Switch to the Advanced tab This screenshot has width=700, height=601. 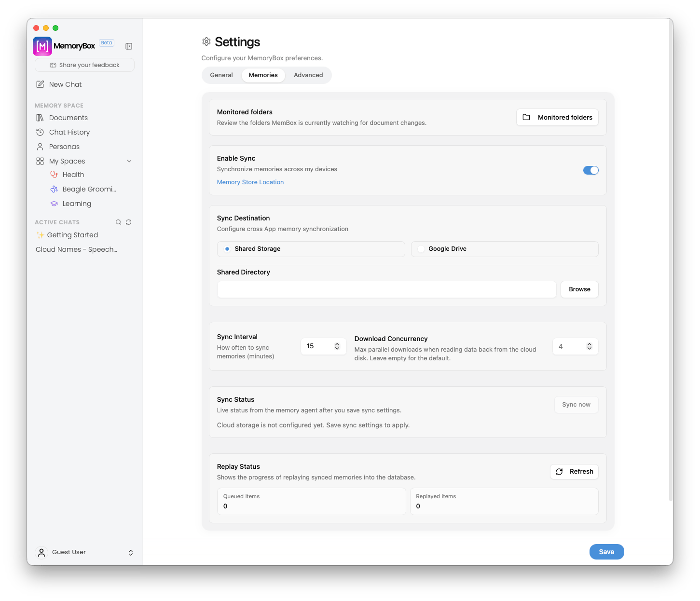point(308,75)
